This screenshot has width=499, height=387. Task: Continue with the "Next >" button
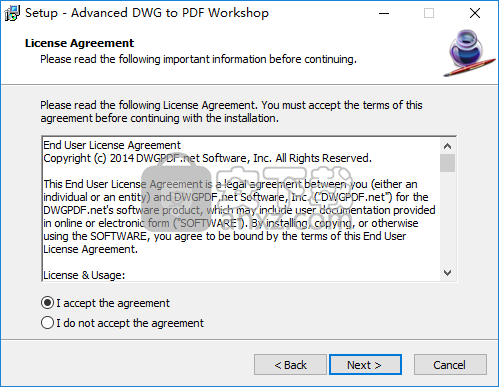pos(365,365)
